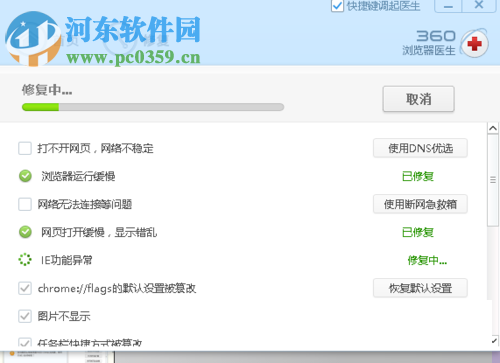
Task: Toggle the 快捷键调起医生 checkbox
Action: [x=337, y=6]
